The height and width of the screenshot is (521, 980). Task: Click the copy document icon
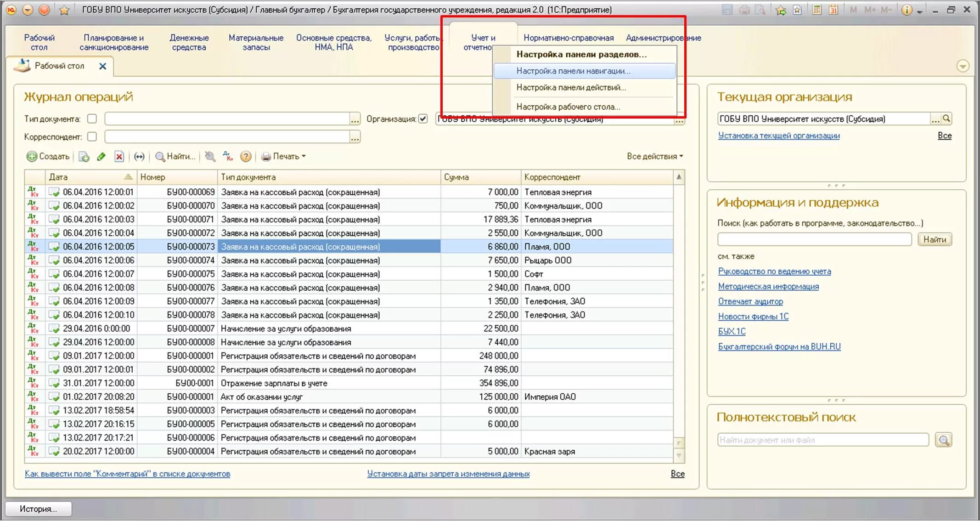pos(84,157)
